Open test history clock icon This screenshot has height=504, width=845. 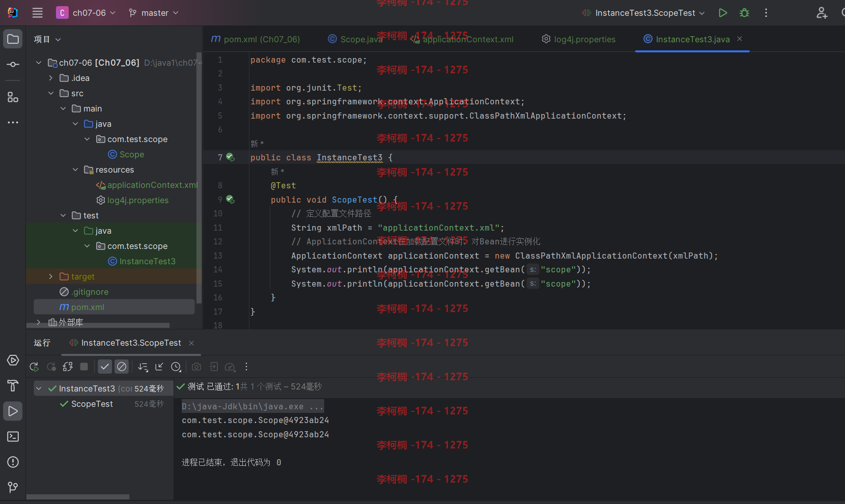[x=176, y=367]
